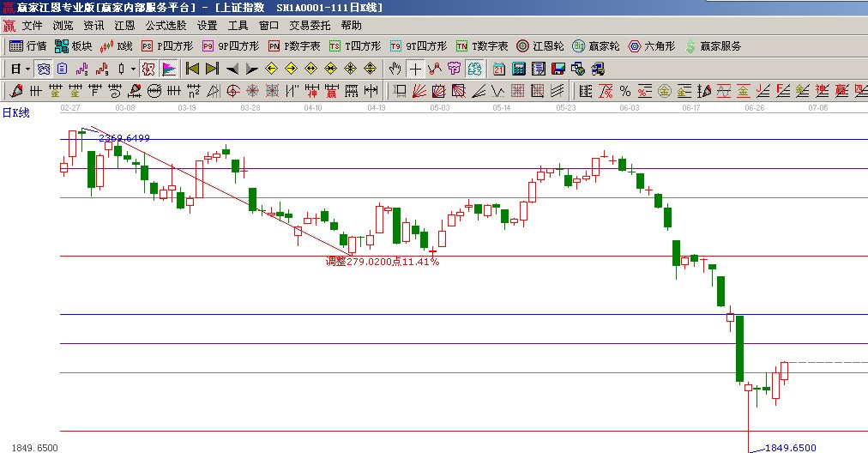This screenshot has height=453, width=868.
Task: Click the 1849.6500 low price label
Action: coord(791,448)
